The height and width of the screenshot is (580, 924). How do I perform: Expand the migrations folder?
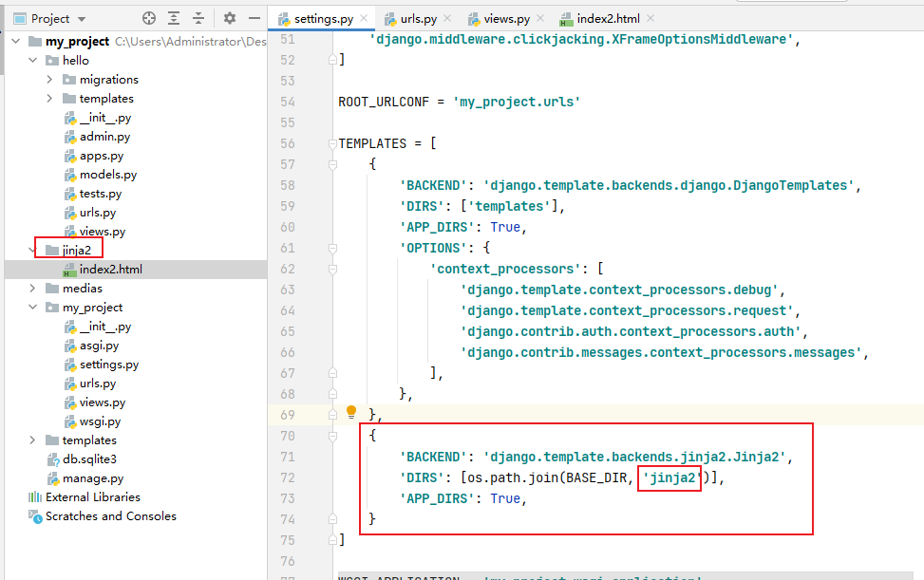[x=49, y=79]
